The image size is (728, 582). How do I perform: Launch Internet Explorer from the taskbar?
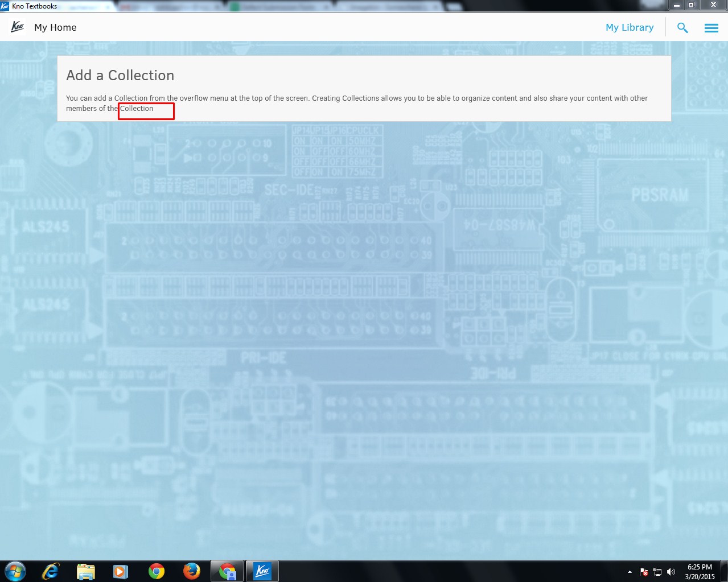51,571
